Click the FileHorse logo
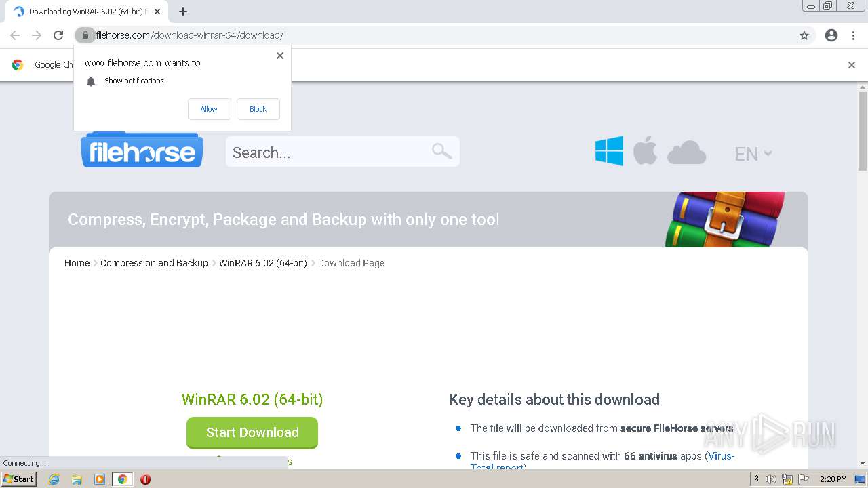This screenshot has height=488, width=868. tap(142, 150)
